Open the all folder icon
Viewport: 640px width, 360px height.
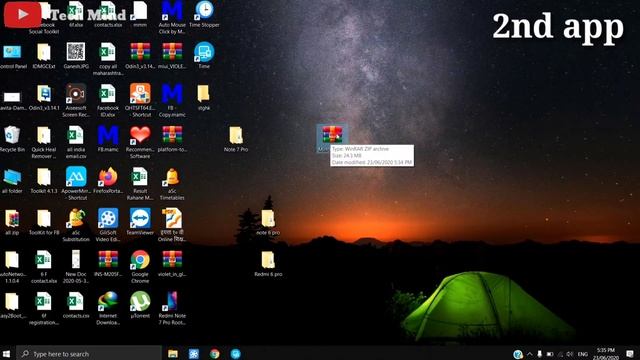pyautogui.click(x=12, y=181)
